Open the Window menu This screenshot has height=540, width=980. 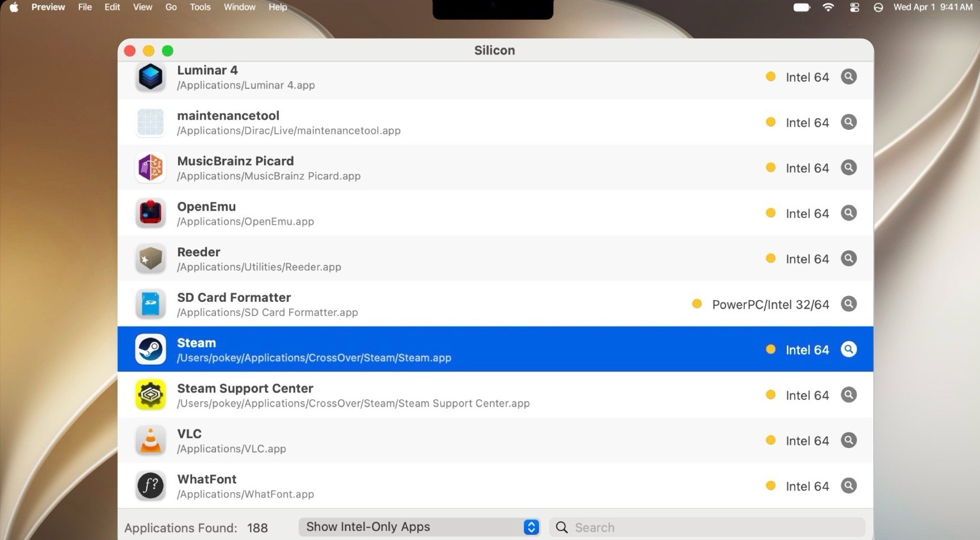[240, 7]
